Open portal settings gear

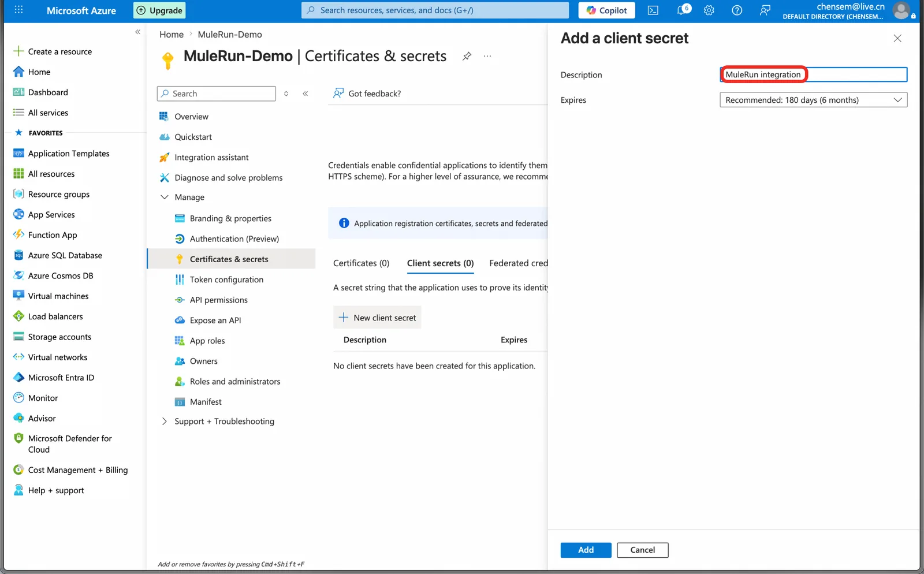pos(709,10)
